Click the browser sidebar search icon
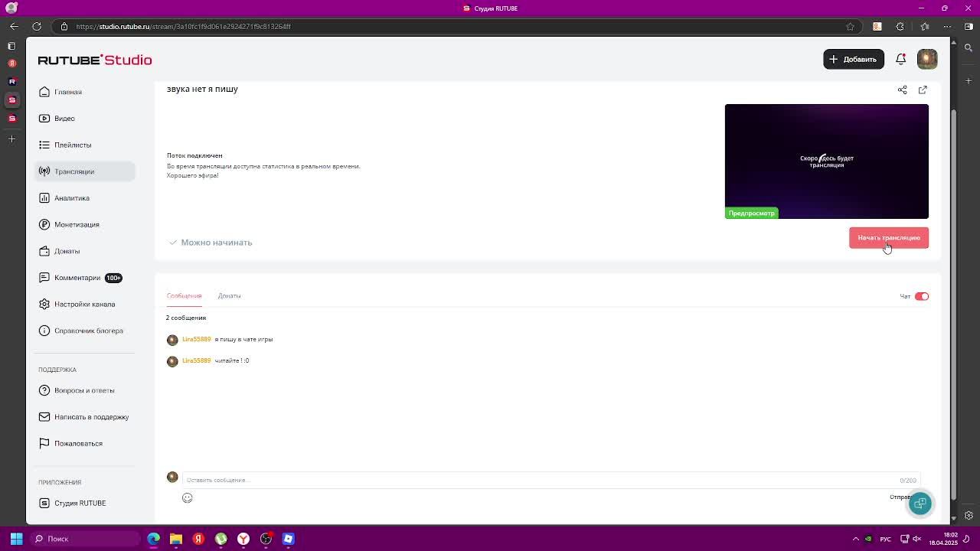 click(969, 47)
